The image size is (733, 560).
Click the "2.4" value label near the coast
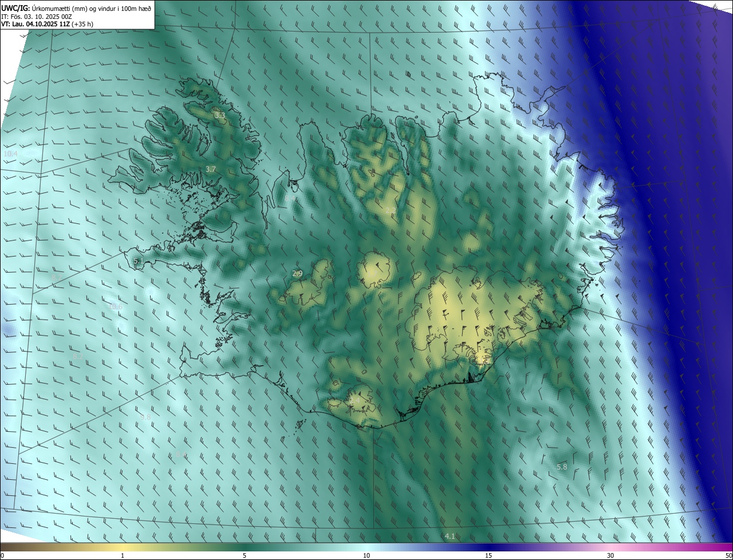click(354, 401)
